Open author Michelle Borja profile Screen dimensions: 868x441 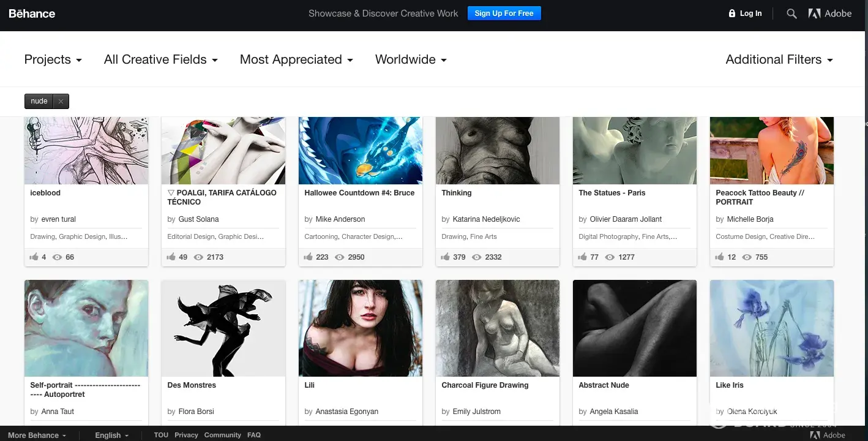tap(750, 219)
